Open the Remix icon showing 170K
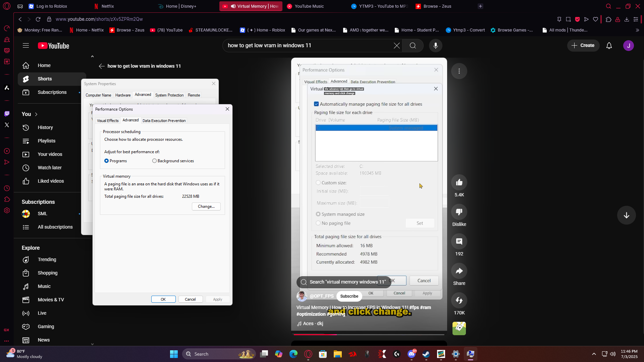The width and height of the screenshot is (644, 362). [x=459, y=300]
